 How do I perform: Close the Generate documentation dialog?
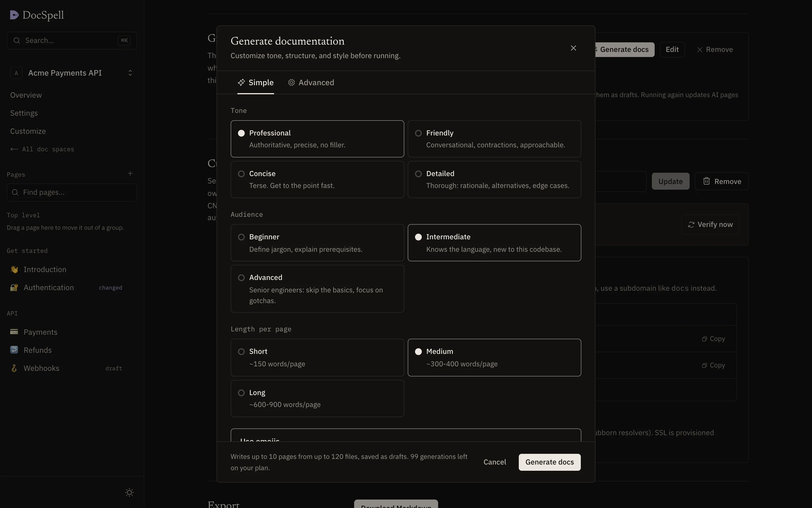(573, 48)
